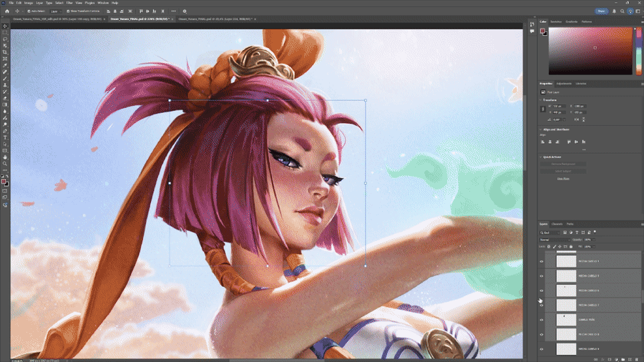The height and width of the screenshot is (362, 644).
Task: Switch to the Swatches tab
Action: point(556,21)
